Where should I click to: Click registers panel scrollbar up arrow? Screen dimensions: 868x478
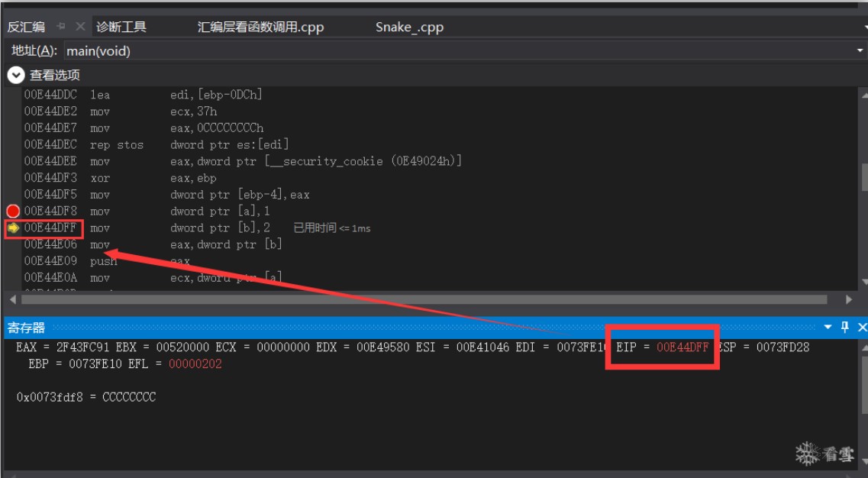point(863,347)
